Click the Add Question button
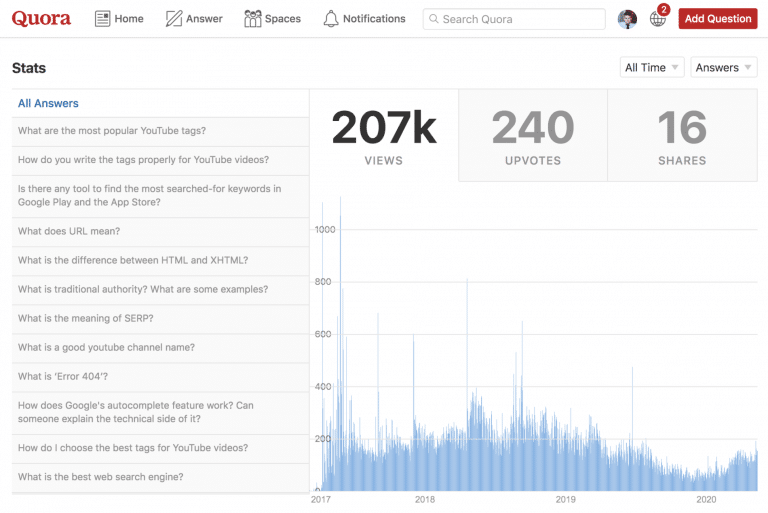Viewport: 768px width, 513px height. tap(718, 19)
